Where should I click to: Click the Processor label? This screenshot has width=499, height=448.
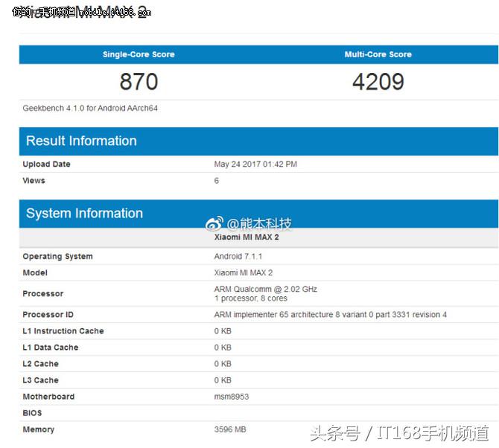pos(43,293)
